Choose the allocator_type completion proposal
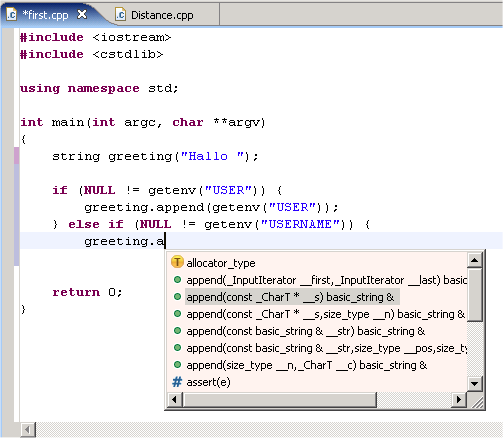This screenshot has height=438, width=503. [221, 263]
